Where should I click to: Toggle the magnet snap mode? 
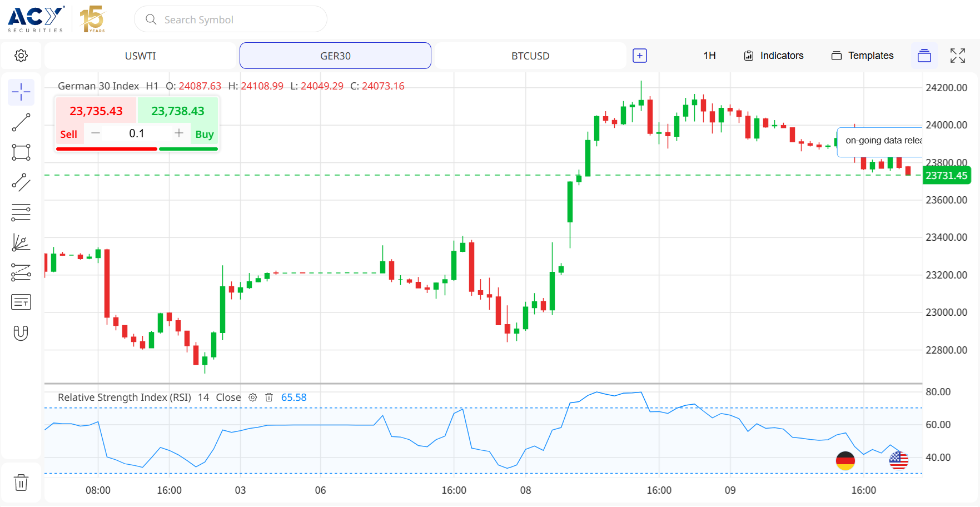pyautogui.click(x=21, y=333)
